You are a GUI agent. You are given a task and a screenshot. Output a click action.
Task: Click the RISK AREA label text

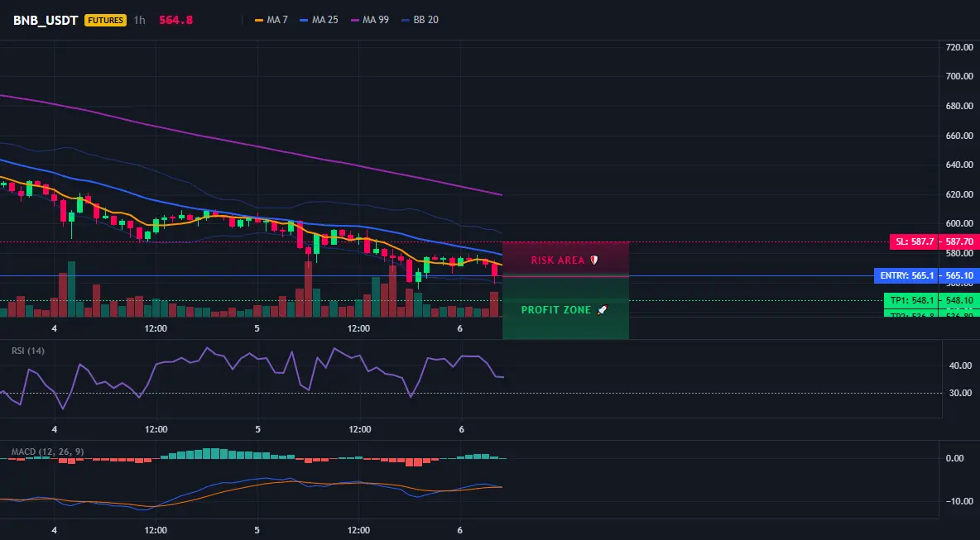(x=558, y=260)
